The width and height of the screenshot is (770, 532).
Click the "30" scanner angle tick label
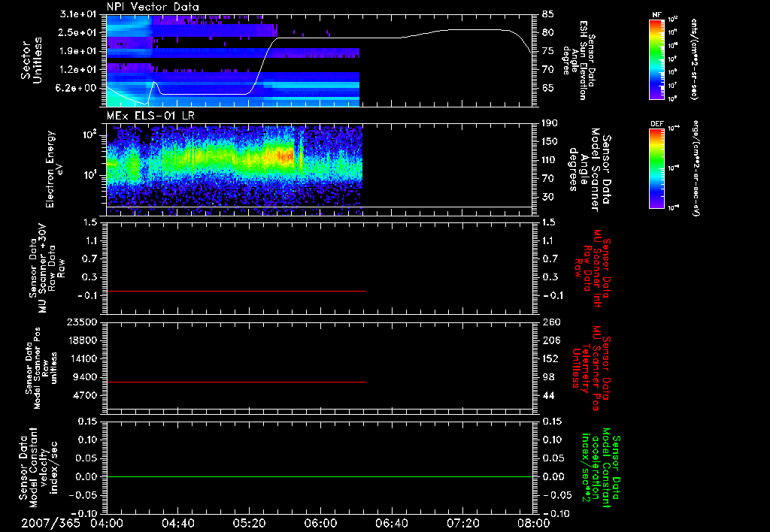548,197
